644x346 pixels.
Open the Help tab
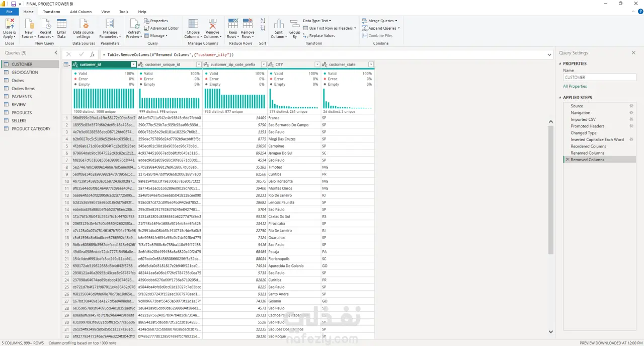coord(142,12)
